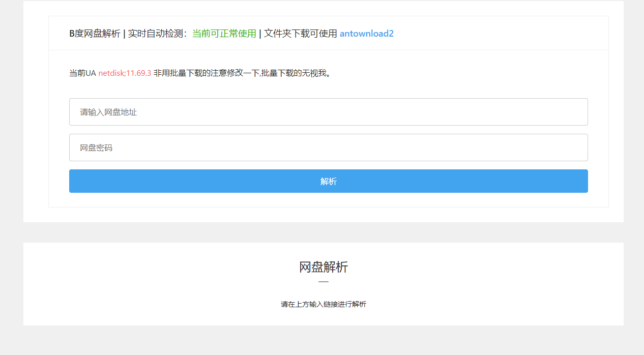Click the 请在上方输入链接进行解析 hint text
644x355 pixels.
[323, 304]
